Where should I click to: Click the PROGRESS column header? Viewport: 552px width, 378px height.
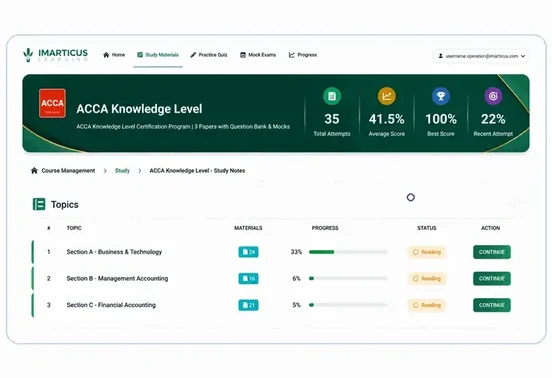pos(325,228)
